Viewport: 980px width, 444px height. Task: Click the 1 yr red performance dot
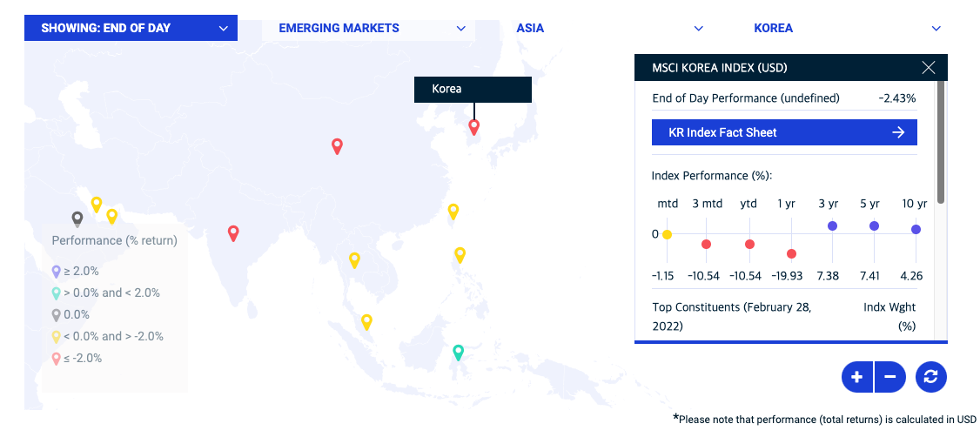pyautogui.click(x=791, y=253)
